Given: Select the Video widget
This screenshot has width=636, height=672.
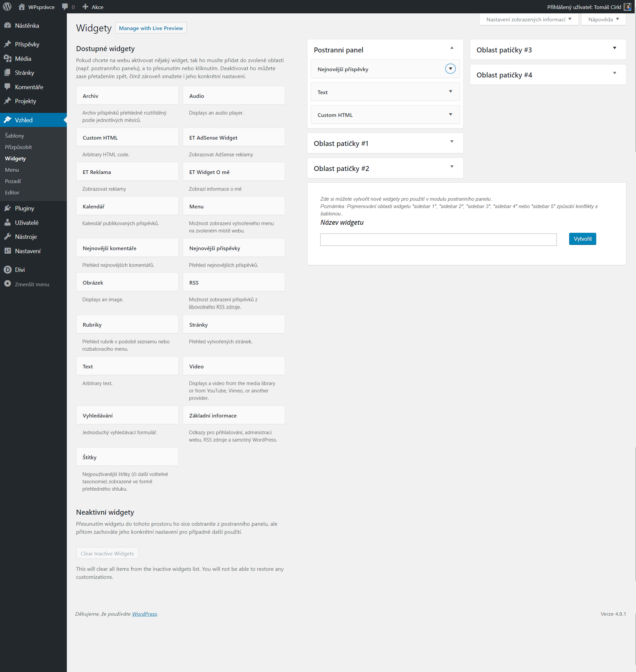Looking at the screenshot, I should (x=234, y=366).
